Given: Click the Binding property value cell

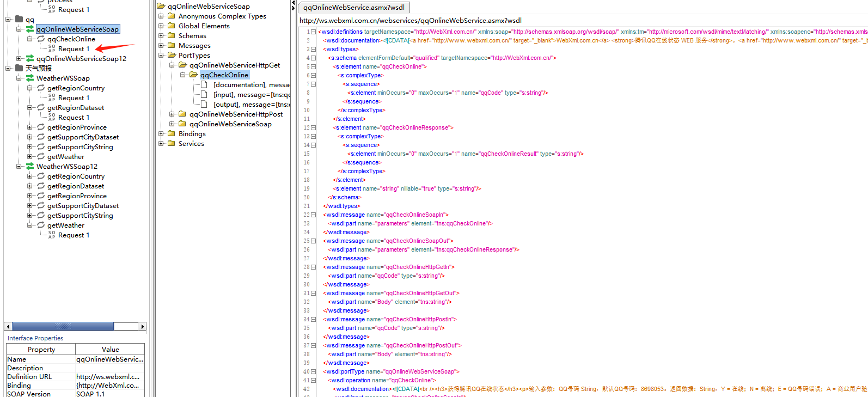Looking at the screenshot, I should pos(109,385).
